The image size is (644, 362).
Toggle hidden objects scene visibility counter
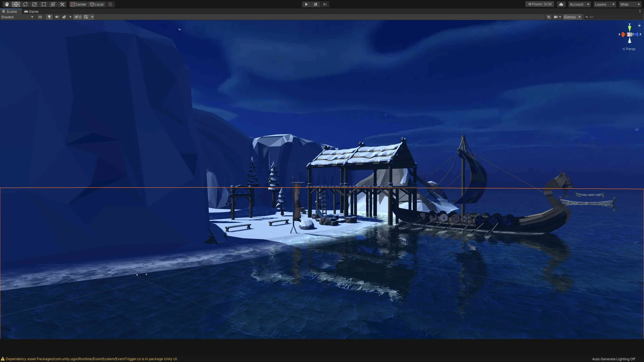click(x=78, y=17)
